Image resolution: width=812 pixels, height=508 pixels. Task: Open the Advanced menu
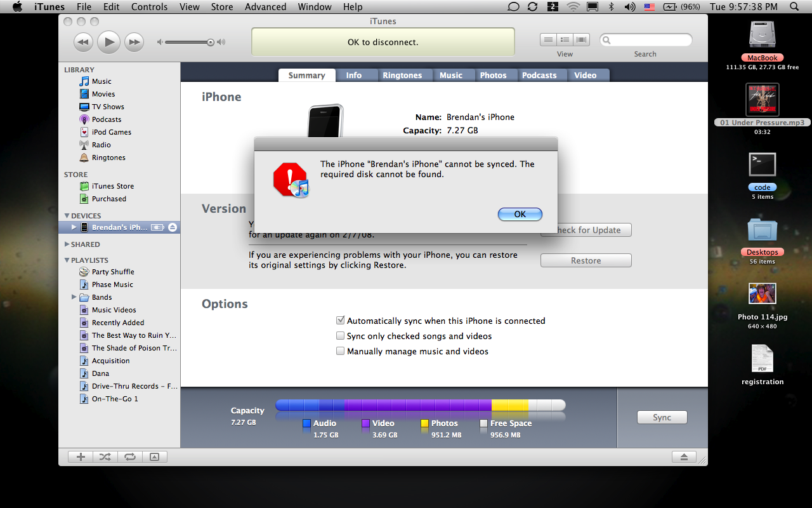(266, 7)
